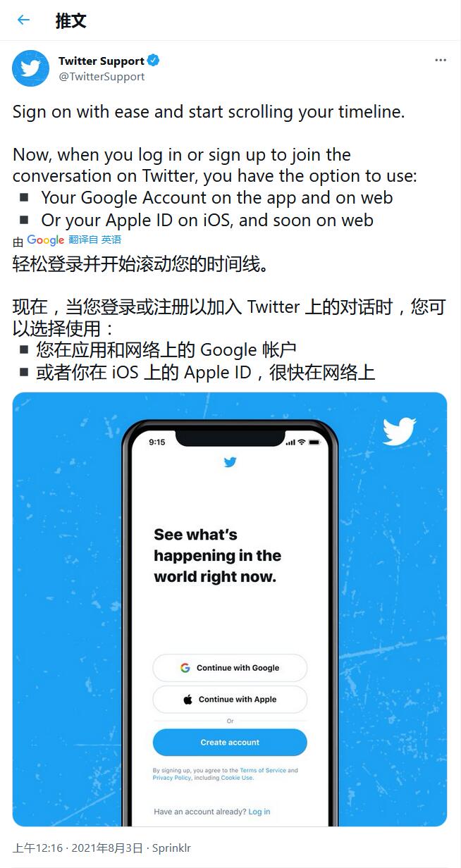Click the Create account button
The width and height of the screenshot is (461, 868).
point(230,743)
